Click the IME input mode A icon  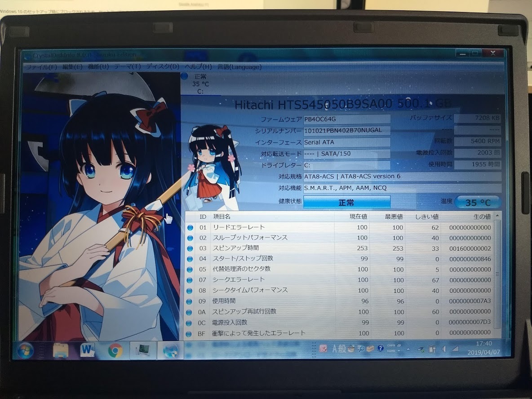tap(335, 349)
